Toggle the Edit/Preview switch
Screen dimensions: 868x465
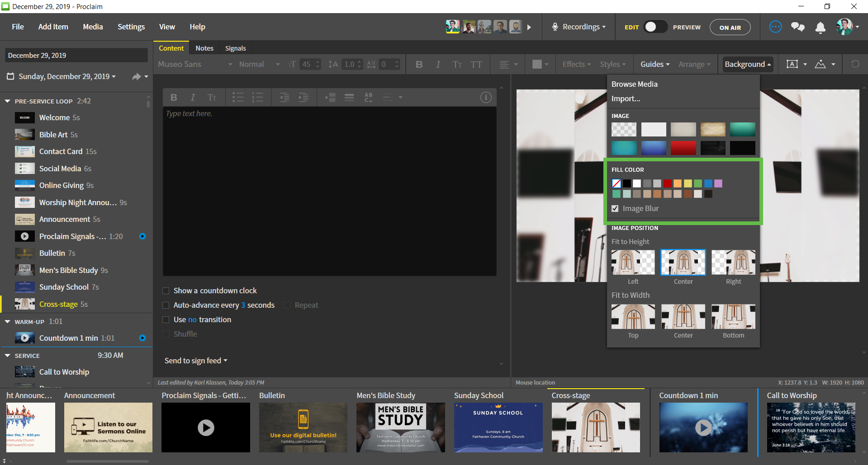point(655,27)
